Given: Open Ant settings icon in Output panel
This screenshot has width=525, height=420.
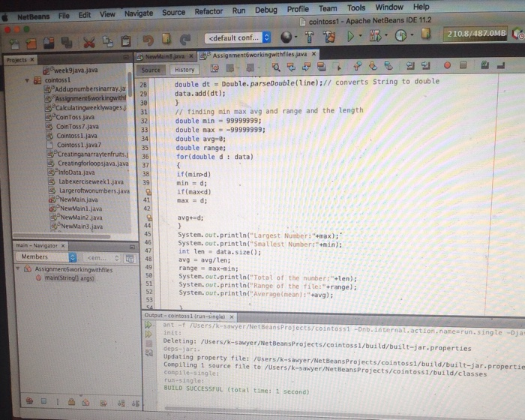Looking at the screenshot, I should 149,352.
